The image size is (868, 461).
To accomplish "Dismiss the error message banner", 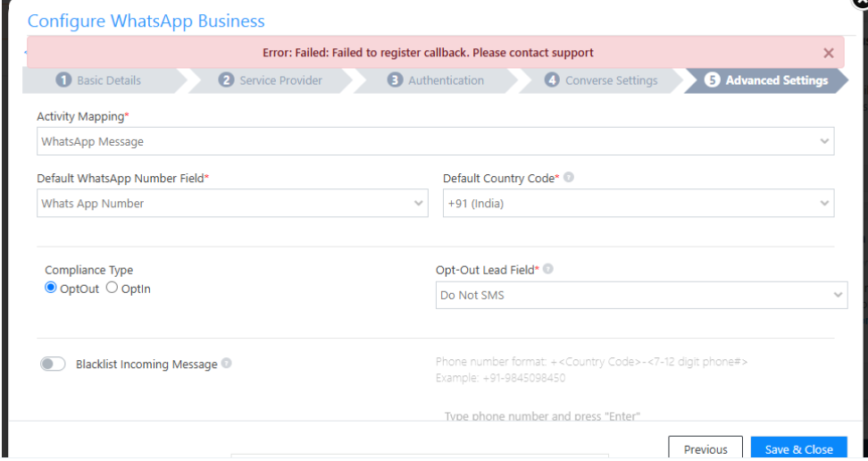I will pos(829,54).
